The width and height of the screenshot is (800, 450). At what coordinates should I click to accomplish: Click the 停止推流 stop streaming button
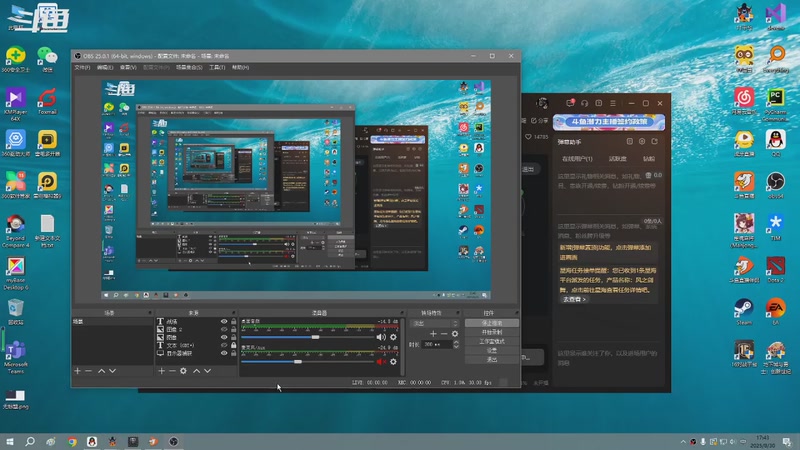(x=491, y=323)
